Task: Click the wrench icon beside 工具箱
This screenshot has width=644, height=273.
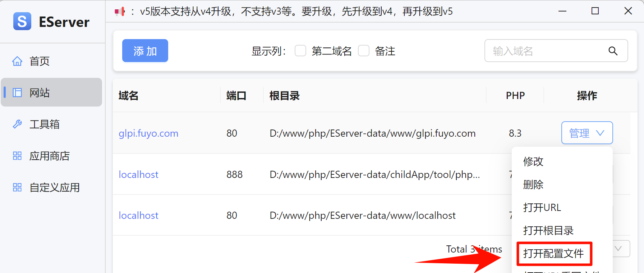Action: point(17,124)
